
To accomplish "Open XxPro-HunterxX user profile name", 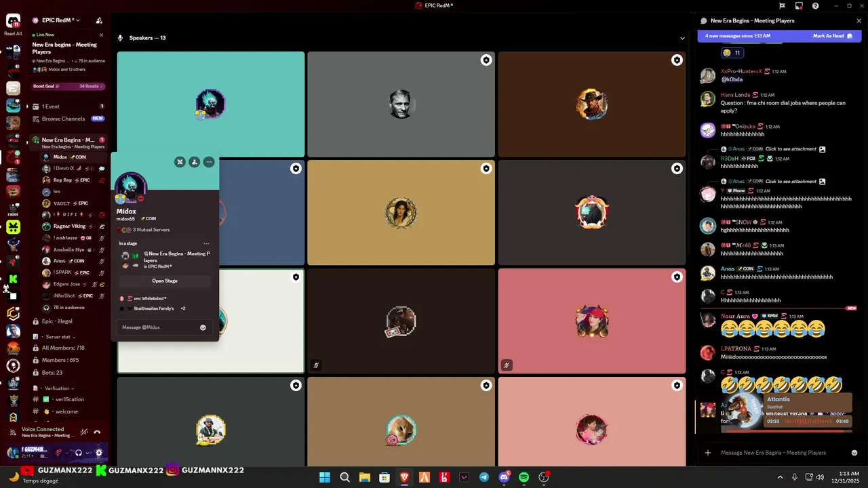I will 741,71.
